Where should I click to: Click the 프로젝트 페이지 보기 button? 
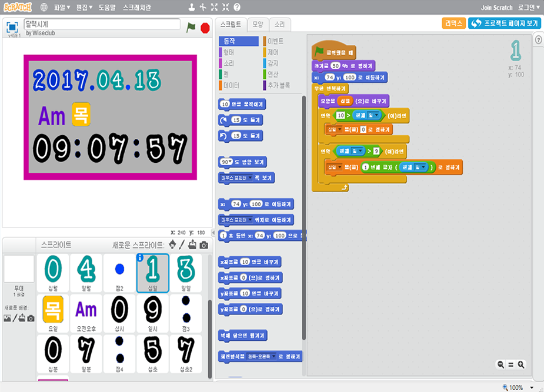tap(505, 24)
